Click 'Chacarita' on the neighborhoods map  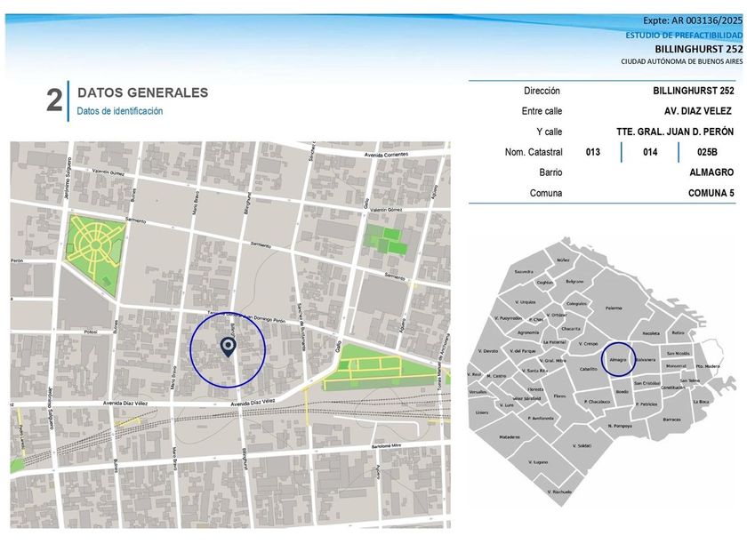point(571,329)
